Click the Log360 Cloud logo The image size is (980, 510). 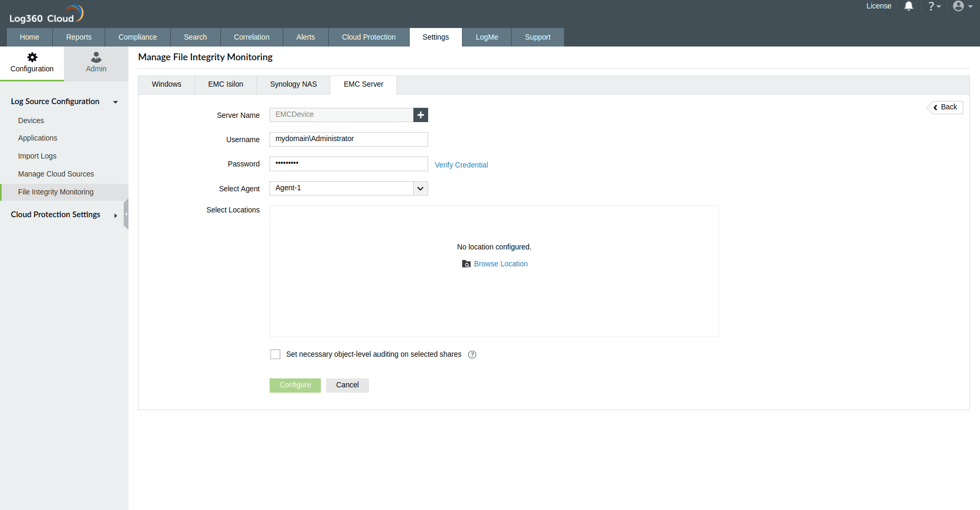[45, 13]
